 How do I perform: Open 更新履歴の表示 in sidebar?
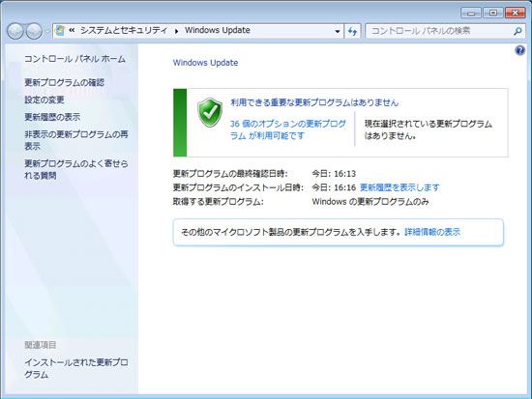coord(52,117)
